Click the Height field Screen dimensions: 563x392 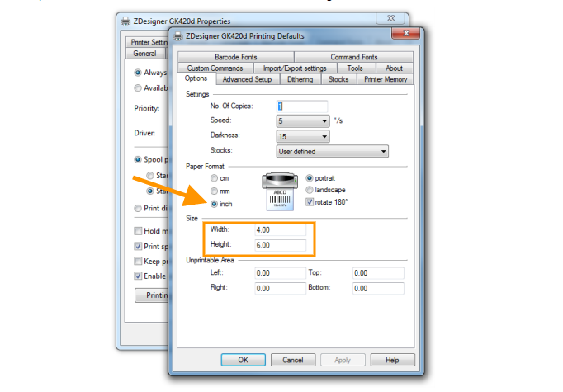[x=281, y=245]
